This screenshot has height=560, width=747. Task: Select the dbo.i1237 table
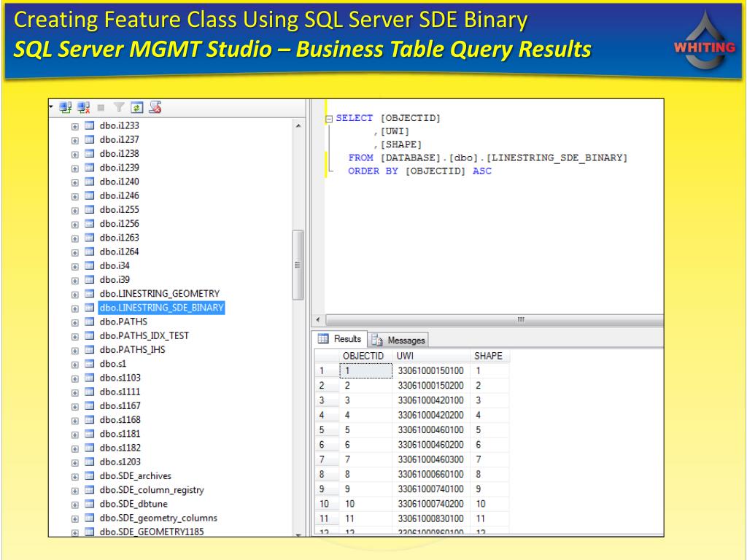click(x=120, y=139)
